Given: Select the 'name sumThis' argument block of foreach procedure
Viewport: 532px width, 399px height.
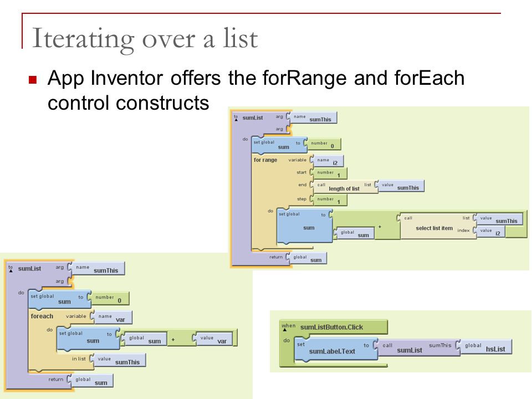Looking at the screenshot, I should click(98, 269).
